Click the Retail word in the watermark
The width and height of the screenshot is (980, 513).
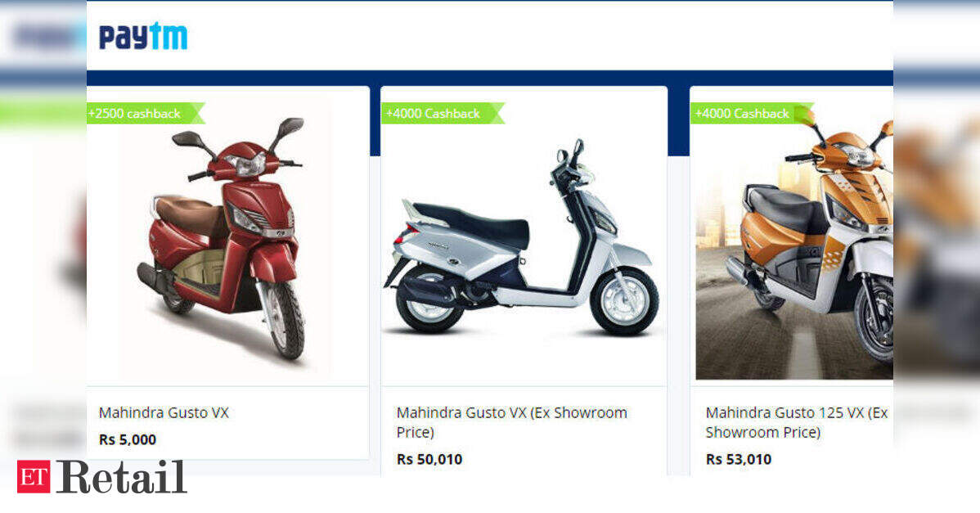point(121,477)
